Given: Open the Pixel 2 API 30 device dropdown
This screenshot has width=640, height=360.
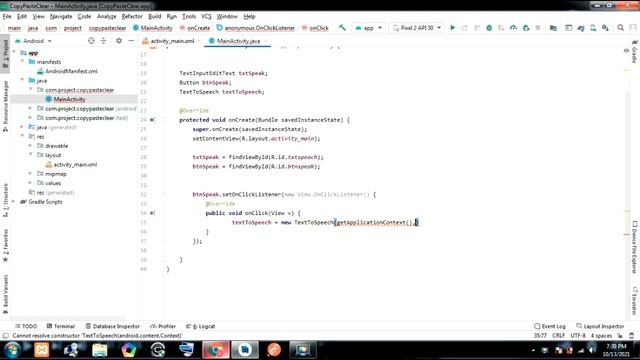Looking at the screenshot, I should point(417,28).
